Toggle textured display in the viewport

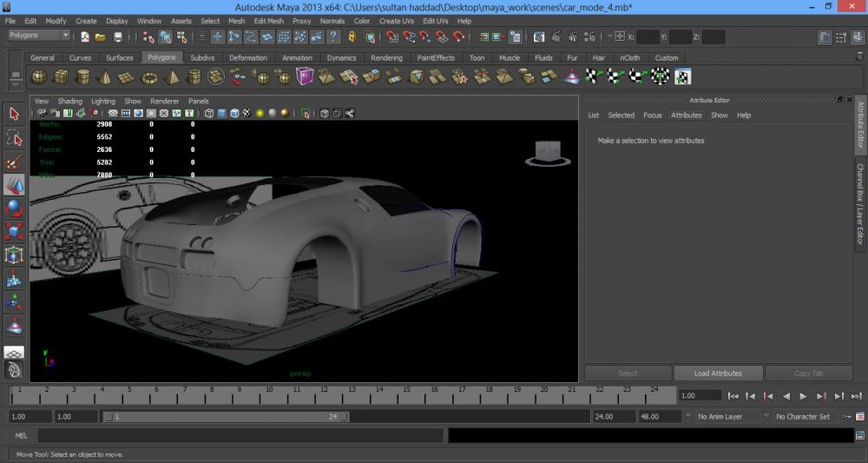246,114
